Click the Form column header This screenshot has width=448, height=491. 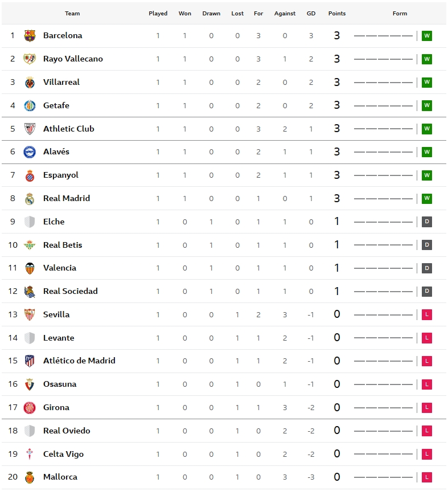point(400,14)
